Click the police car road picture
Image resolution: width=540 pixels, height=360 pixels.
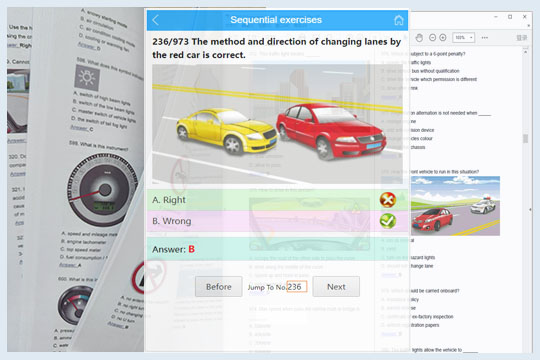pos(455,206)
